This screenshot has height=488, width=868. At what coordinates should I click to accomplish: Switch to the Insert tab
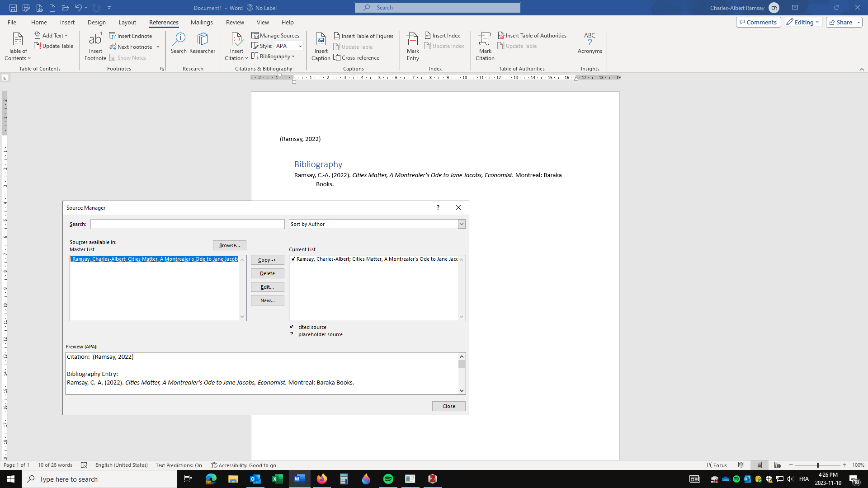(67, 22)
